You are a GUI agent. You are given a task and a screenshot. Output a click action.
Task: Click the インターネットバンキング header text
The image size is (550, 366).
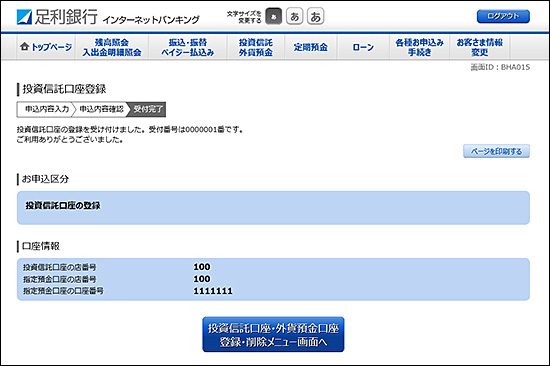pyautogui.click(x=151, y=20)
